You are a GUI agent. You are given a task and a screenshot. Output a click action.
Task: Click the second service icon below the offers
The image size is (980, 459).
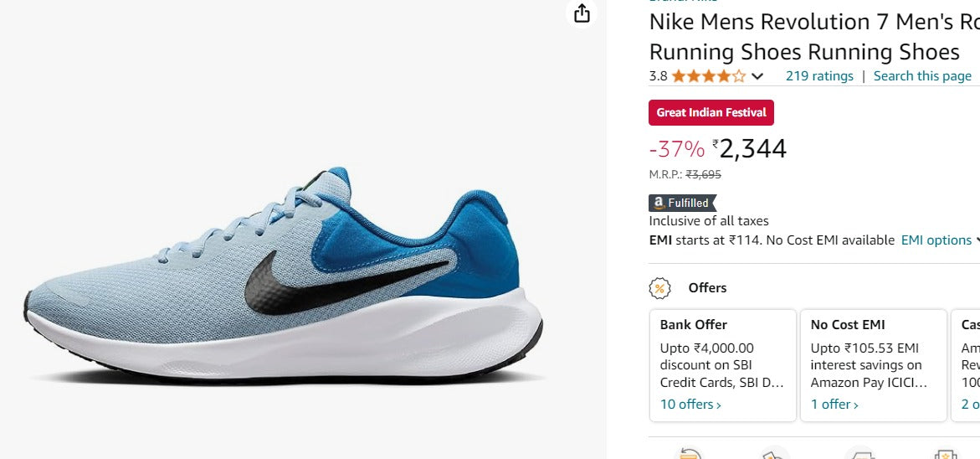[775, 453]
